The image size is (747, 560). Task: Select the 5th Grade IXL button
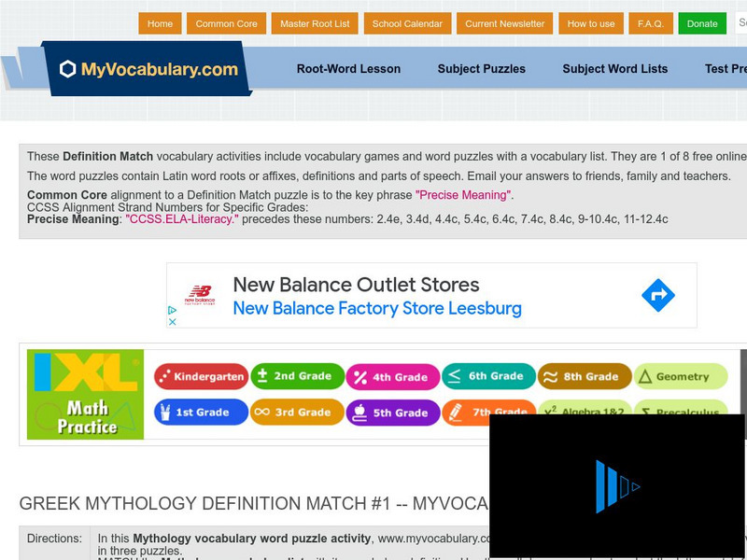tap(393, 413)
